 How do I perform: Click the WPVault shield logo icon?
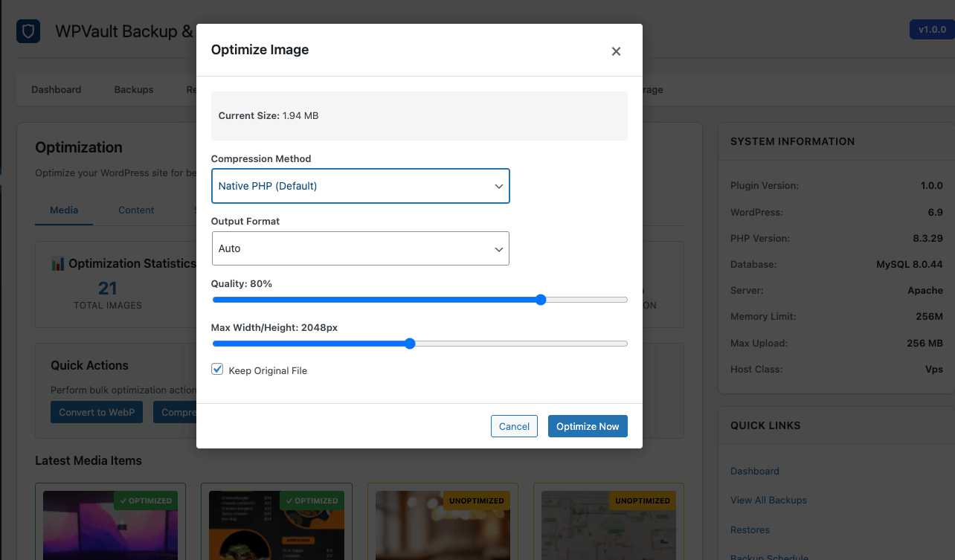[x=28, y=31]
